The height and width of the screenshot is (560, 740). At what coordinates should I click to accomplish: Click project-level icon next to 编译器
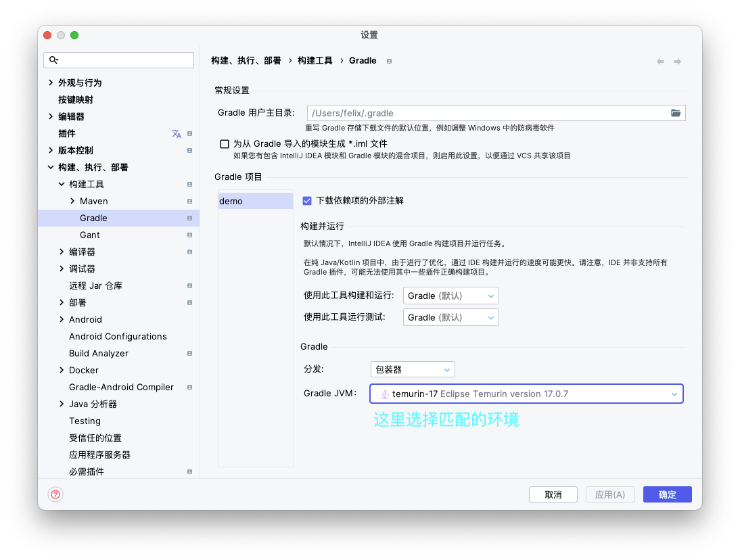[189, 252]
